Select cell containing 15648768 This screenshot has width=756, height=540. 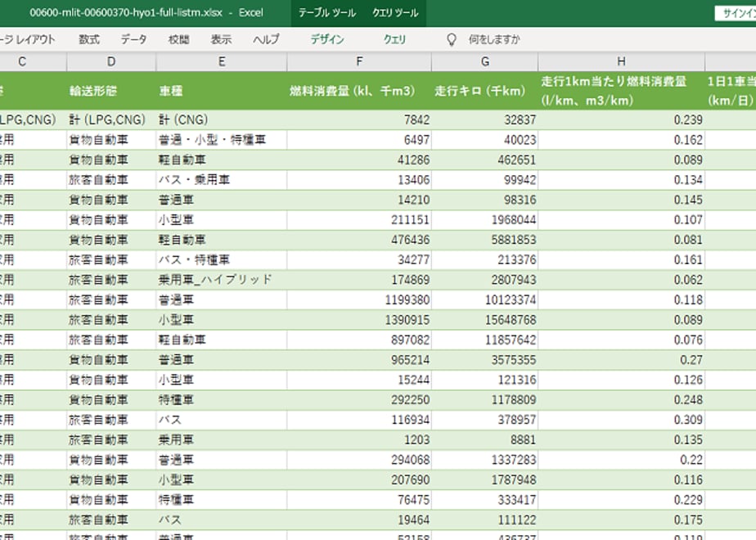pyautogui.click(x=485, y=320)
